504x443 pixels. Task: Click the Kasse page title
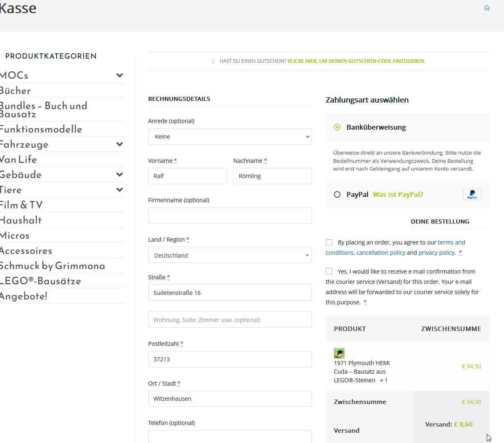click(18, 8)
